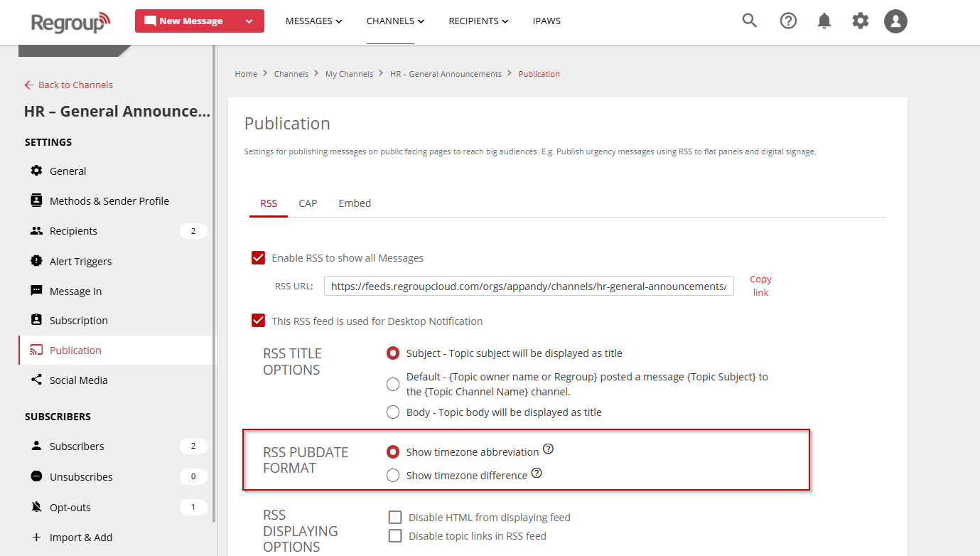
Task: Click the sidebar vertical scrollbar
Action: [214, 284]
